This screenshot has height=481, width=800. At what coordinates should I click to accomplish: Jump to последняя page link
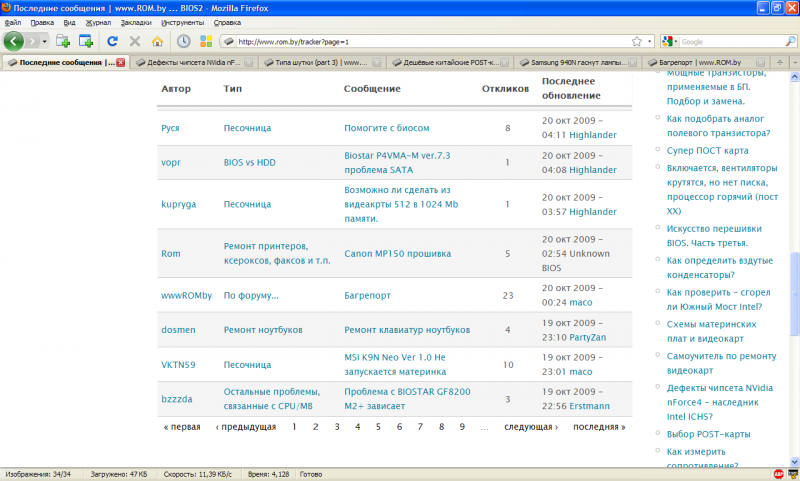[x=599, y=427]
